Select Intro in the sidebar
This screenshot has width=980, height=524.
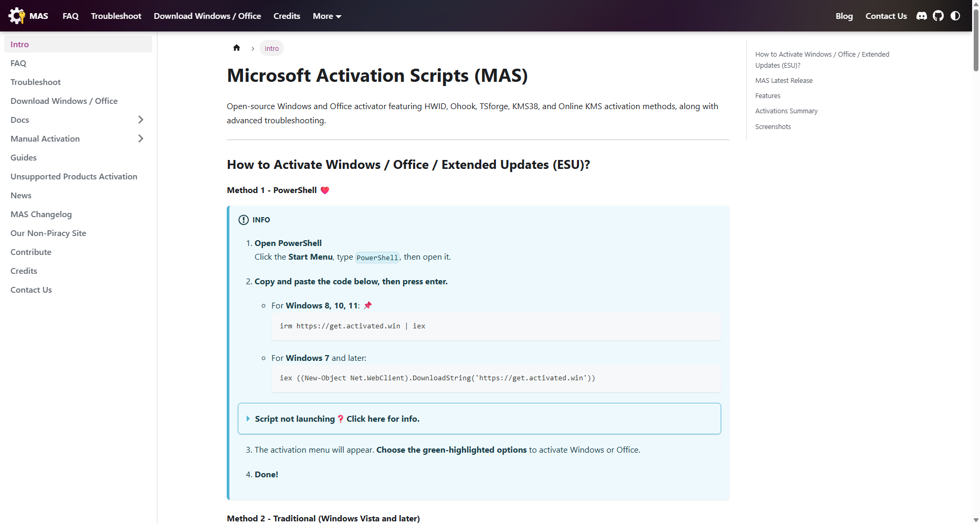(x=78, y=44)
